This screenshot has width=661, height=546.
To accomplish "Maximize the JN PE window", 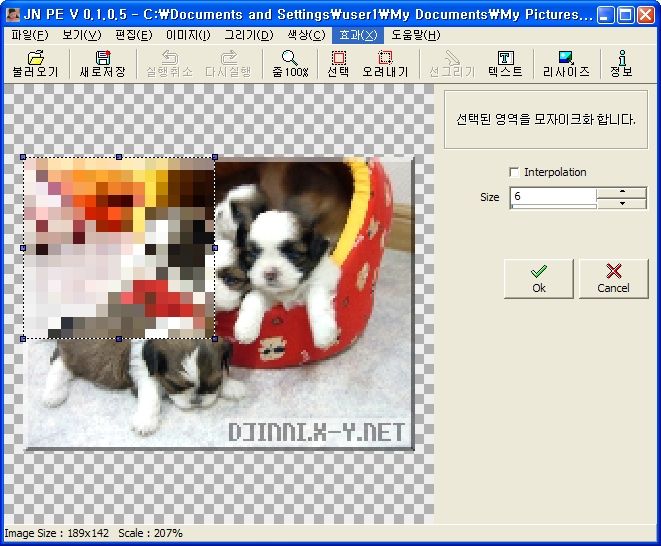I will click(x=626, y=15).
